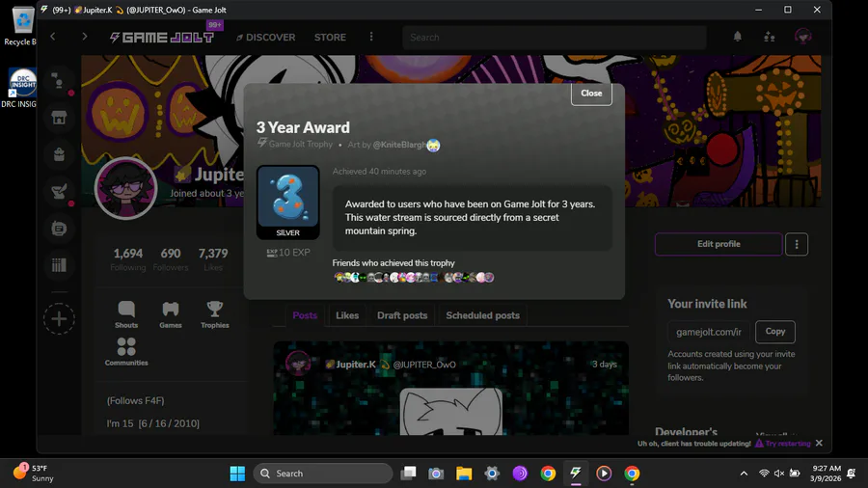Viewport: 868px width, 488px height.
Task: Open the top bar more options menu
Action: (x=371, y=37)
